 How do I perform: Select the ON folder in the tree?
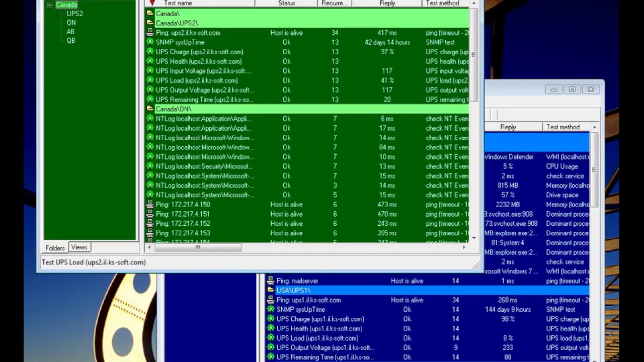coord(71,23)
